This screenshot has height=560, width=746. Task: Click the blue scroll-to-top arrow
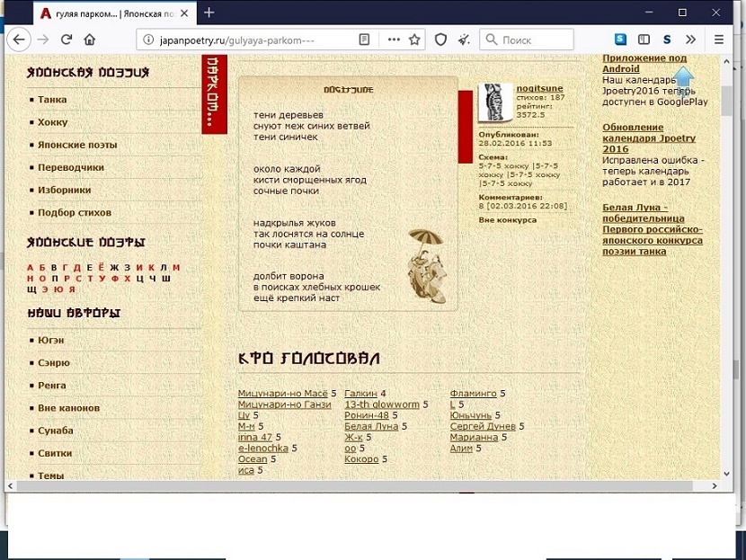click(x=684, y=82)
